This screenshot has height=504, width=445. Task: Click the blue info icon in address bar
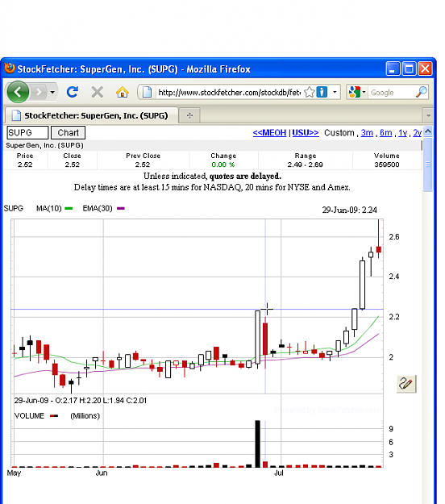[322, 92]
